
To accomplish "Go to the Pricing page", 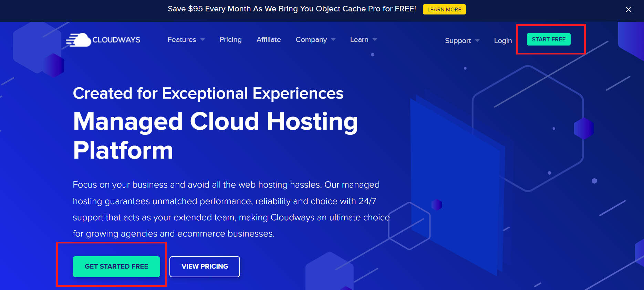I will tap(230, 40).
